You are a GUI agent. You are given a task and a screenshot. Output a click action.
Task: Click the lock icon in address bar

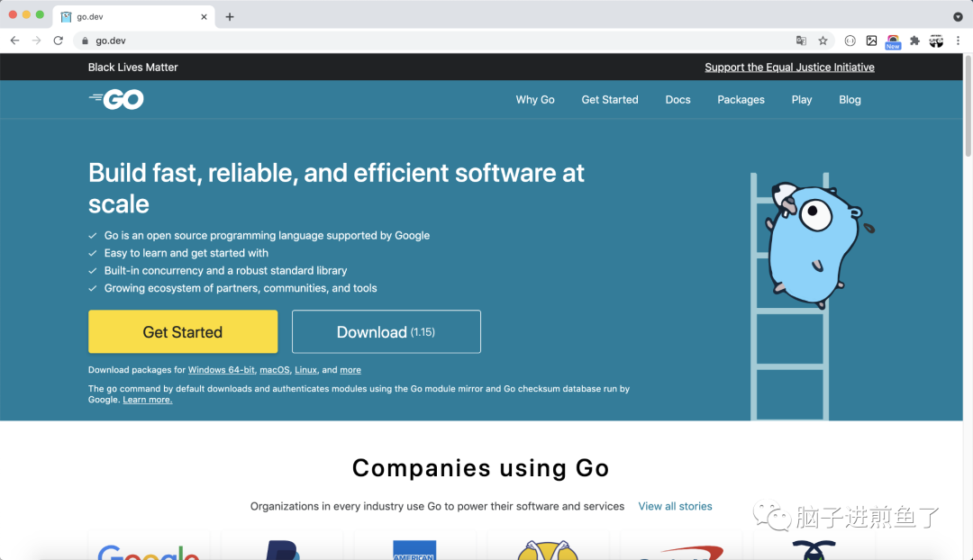[85, 41]
